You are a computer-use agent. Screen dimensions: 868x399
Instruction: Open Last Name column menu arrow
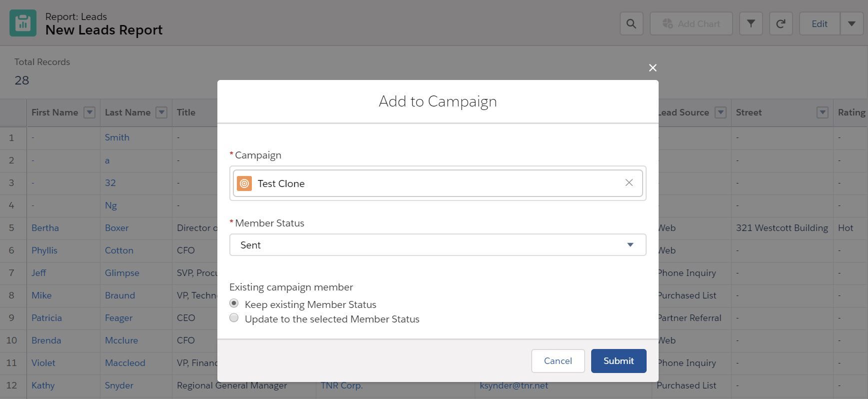point(161,112)
